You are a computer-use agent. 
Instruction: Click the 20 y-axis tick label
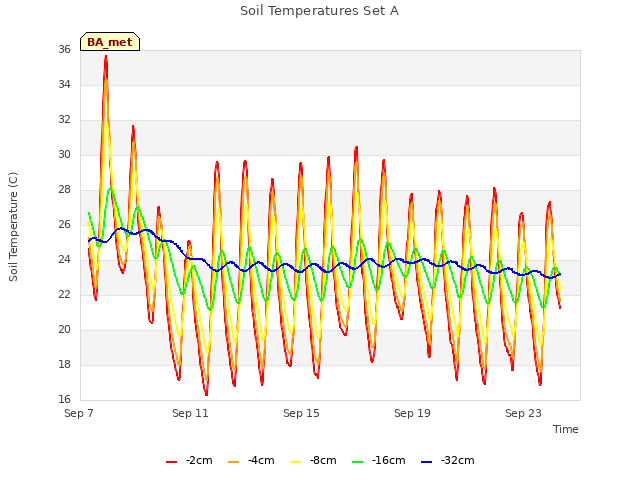coord(64,329)
